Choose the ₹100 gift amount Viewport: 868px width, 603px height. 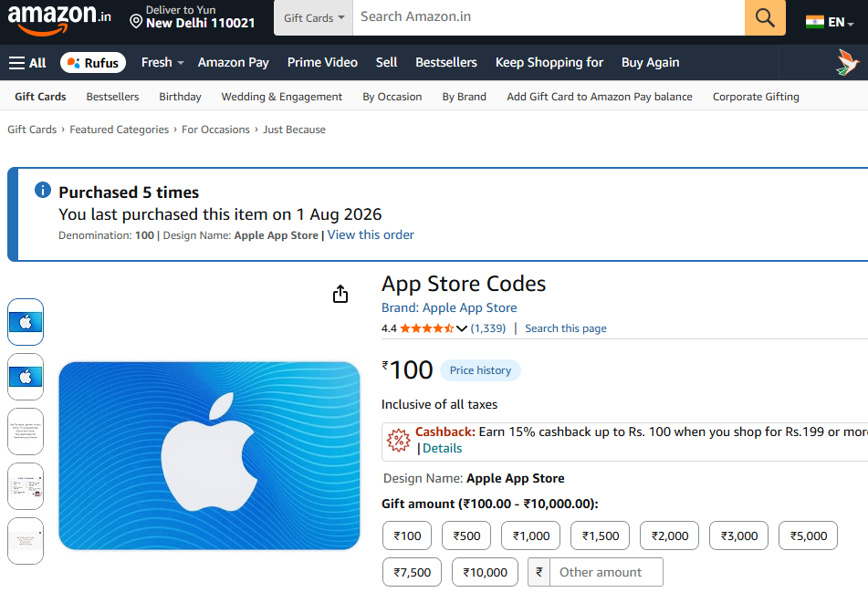pos(407,535)
